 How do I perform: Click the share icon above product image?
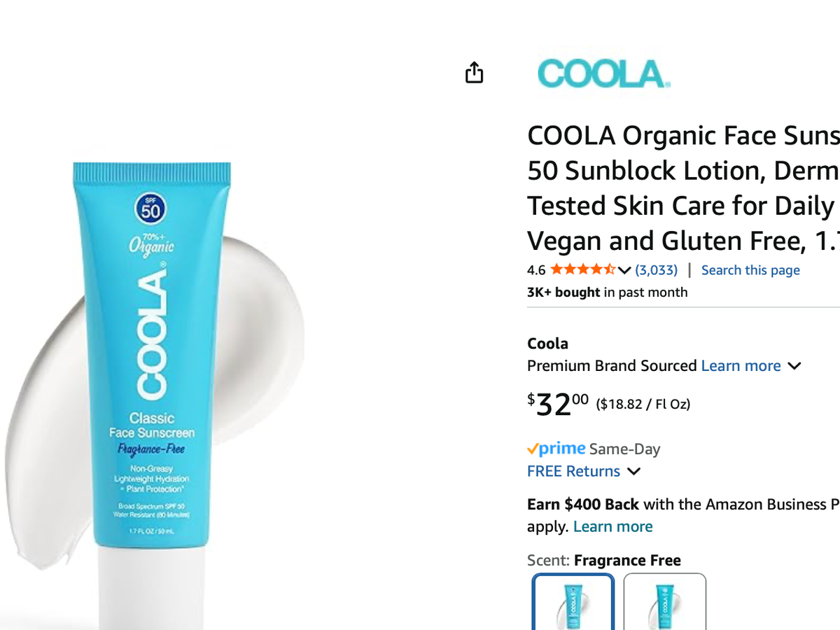coord(475,72)
